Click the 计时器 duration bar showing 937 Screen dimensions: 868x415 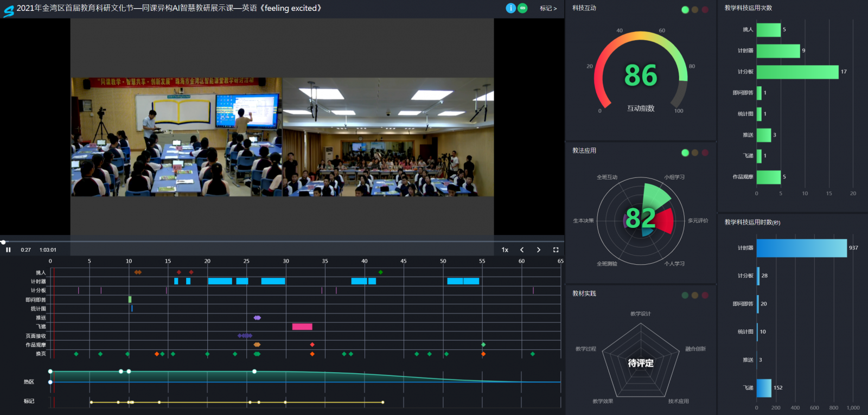coord(801,248)
